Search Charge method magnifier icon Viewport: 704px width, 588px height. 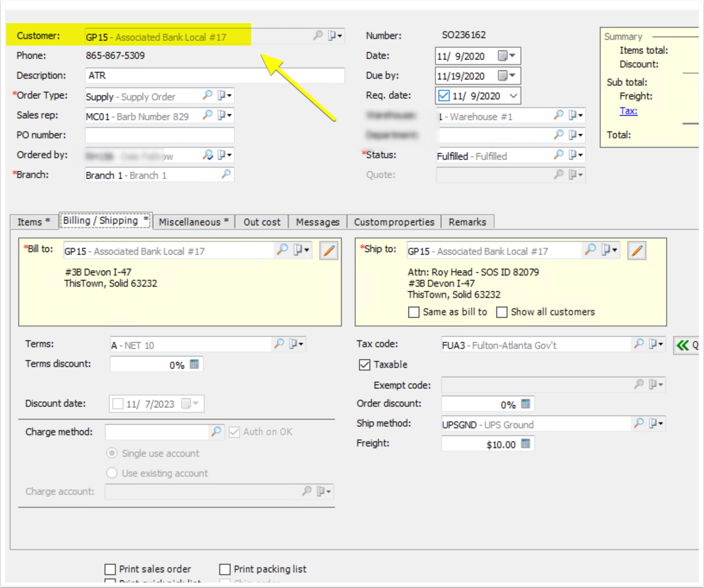coord(216,431)
